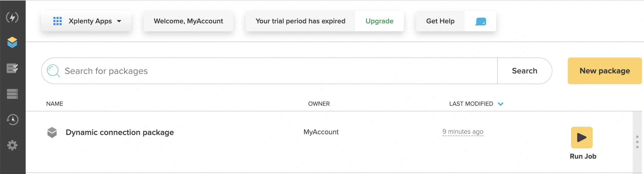
Task: Click the chat bubble icon beside Get Help
Action: (x=480, y=21)
